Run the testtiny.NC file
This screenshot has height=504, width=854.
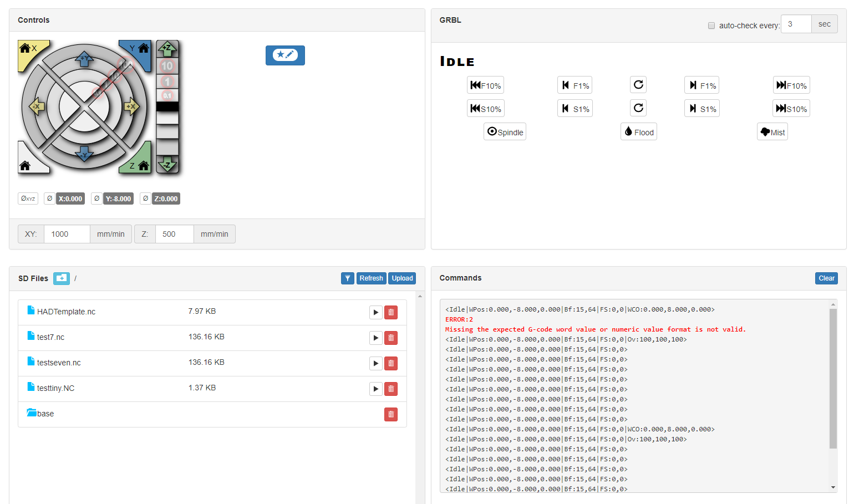click(376, 389)
